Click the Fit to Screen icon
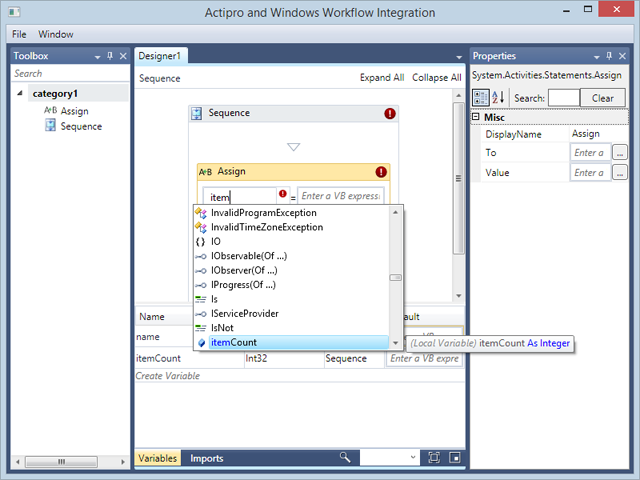This screenshot has width=640, height=480. click(434, 458)
